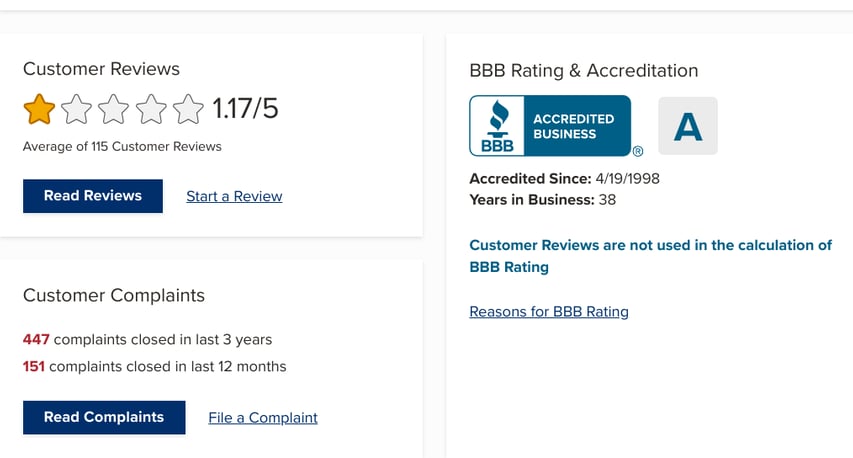Click the filled gold first star
Viewport: 853px width, 458px height.
pos(39,109)
